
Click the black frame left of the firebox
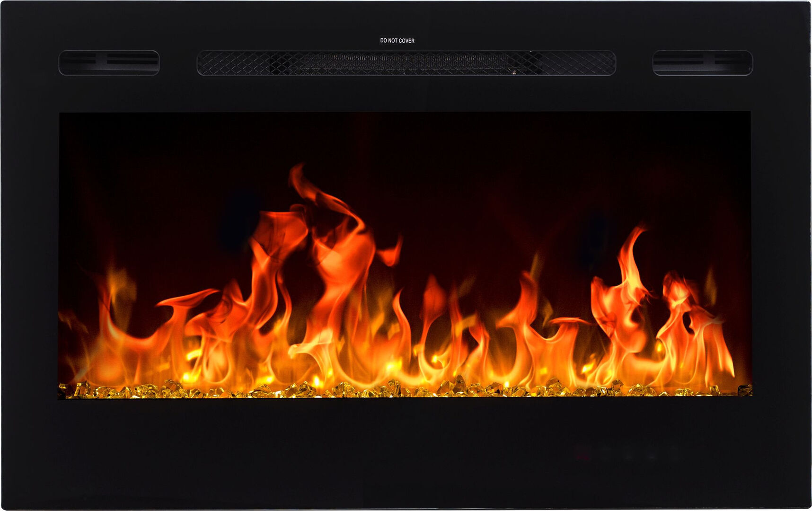pyautogui.click(x=29, y=255)
